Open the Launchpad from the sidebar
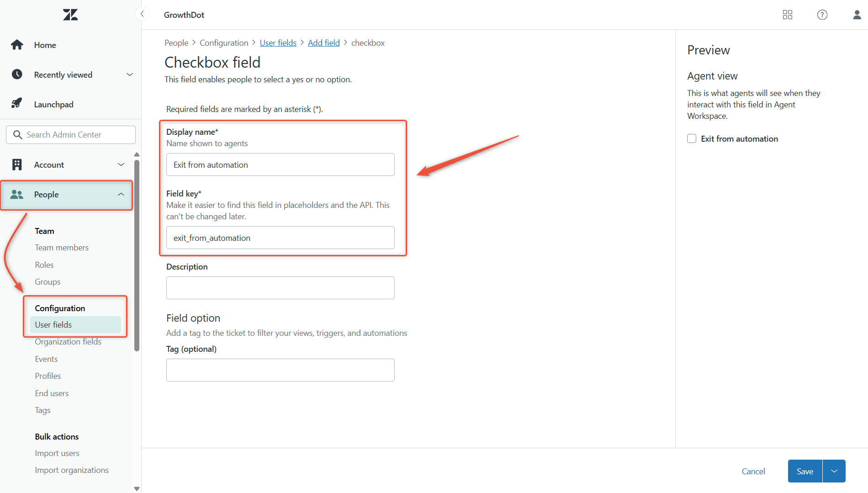 [17, 104]
